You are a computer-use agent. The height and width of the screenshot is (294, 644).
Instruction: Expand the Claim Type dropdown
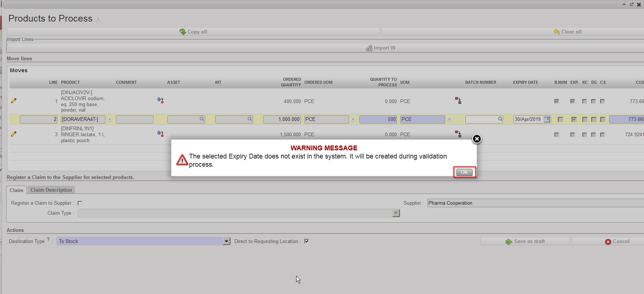[x=396, y=213]
